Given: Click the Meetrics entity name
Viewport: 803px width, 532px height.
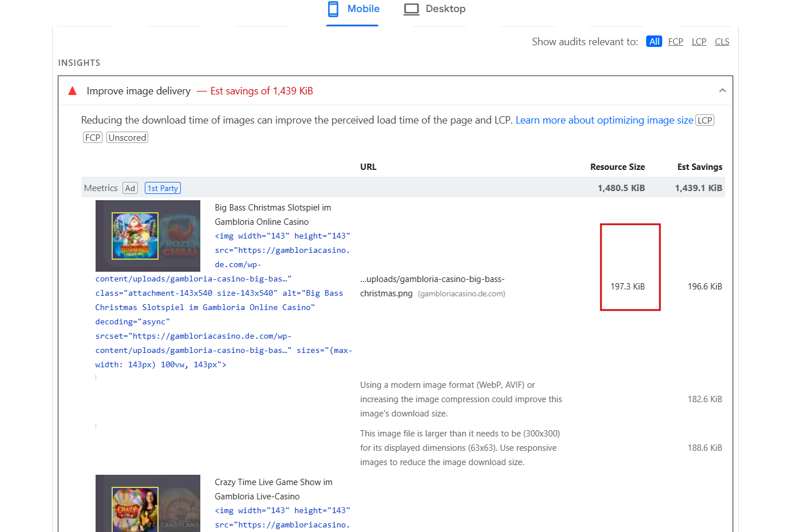Looking at the screenshot, I should click(101, 188).
